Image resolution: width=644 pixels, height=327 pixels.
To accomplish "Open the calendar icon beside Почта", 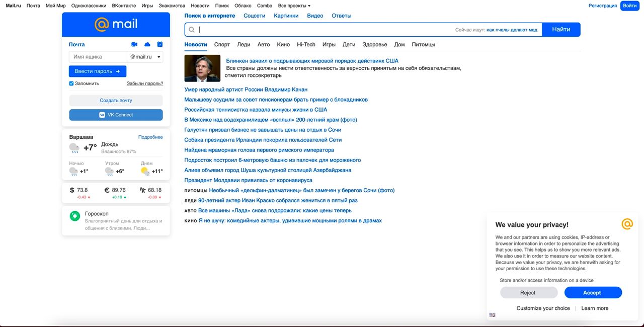I will [x=160, y=44].
